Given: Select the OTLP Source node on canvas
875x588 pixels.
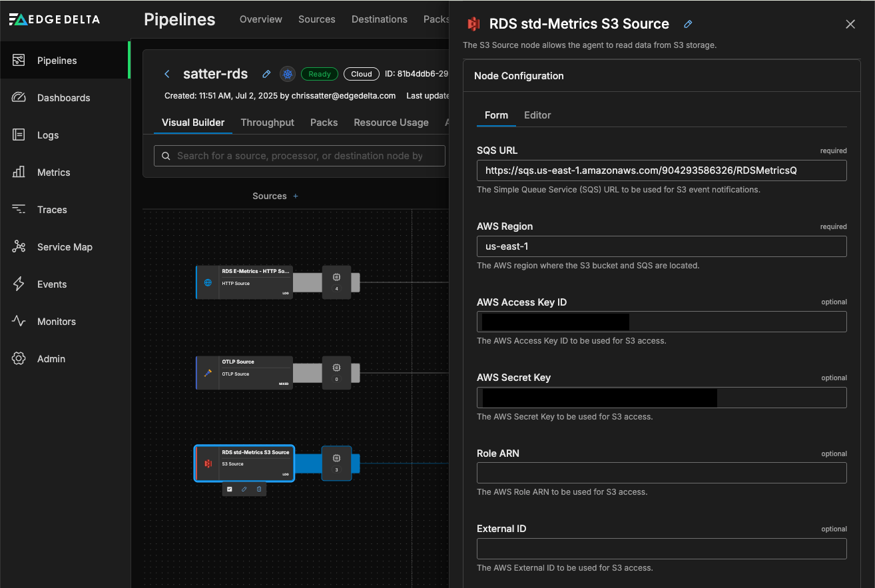Looking at the screenshot, I should coord(244,373).
